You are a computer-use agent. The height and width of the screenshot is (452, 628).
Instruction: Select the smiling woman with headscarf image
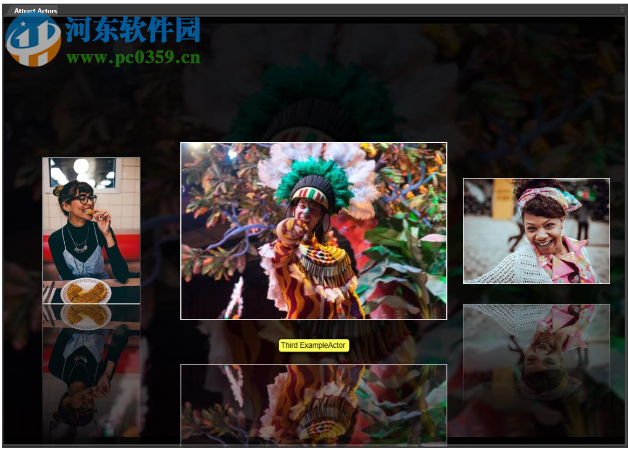[x=537, y=231]
